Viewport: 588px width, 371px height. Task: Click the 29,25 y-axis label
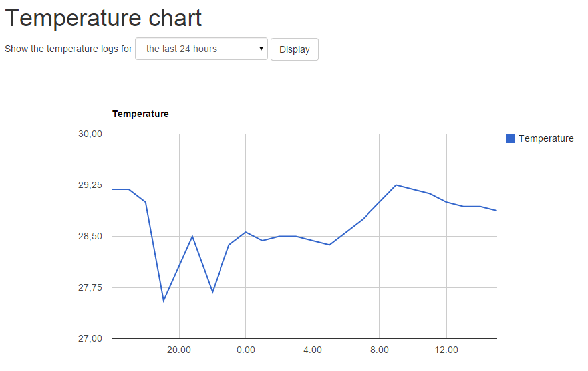[90, 185]
